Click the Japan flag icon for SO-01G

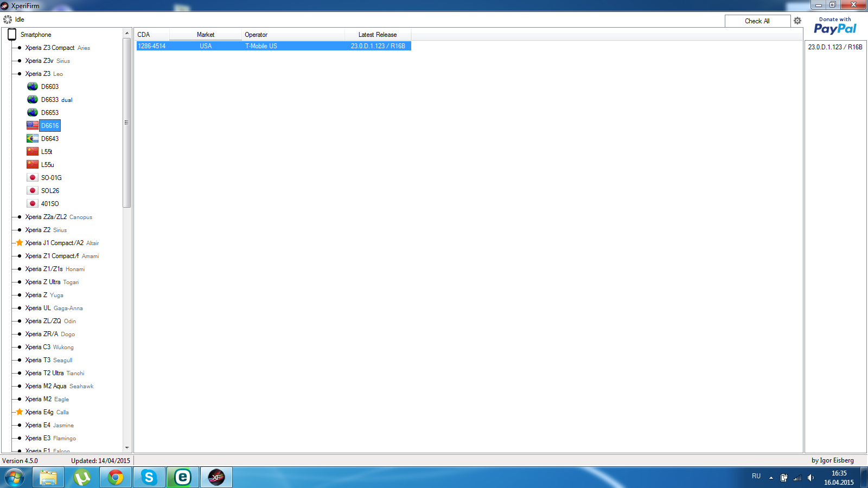[33, 178]
